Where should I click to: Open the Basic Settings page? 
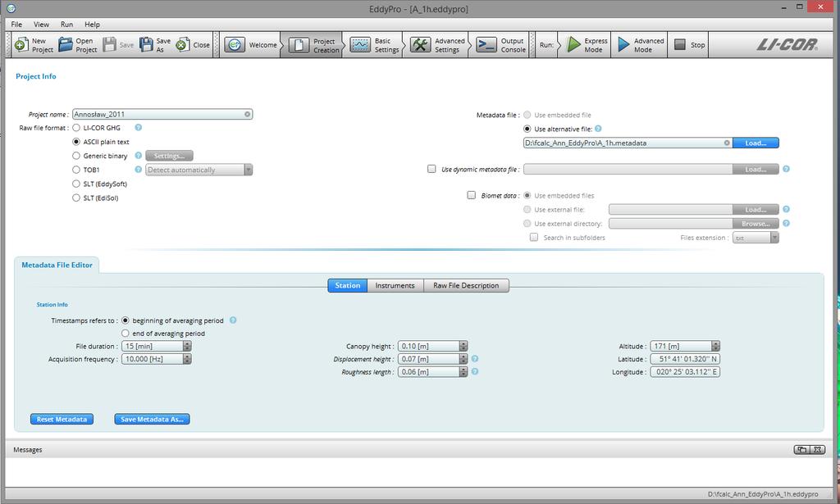373,45
